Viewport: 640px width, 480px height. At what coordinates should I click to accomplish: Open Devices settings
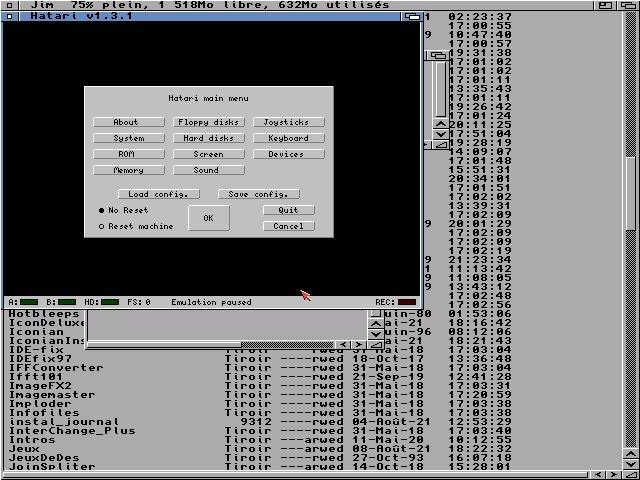point(289,154)
